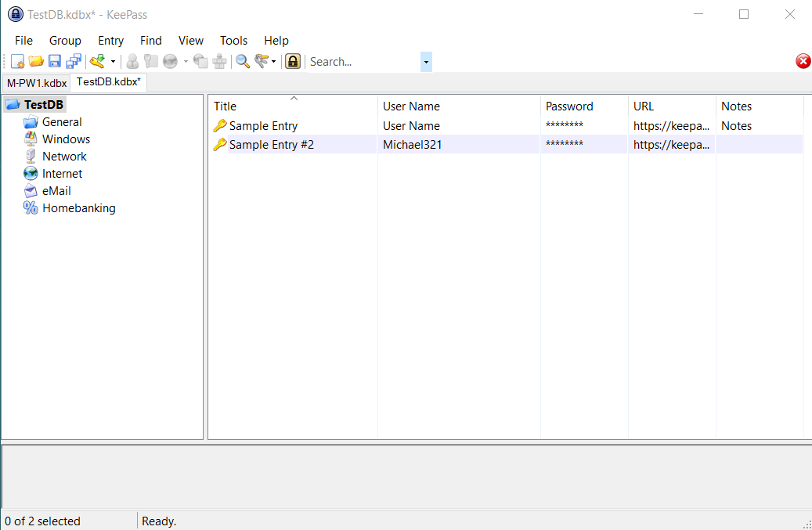This screenshot has width=812, height=530.
Task: Click the URL cell of Sample Entry
Action: pos(672,126)
